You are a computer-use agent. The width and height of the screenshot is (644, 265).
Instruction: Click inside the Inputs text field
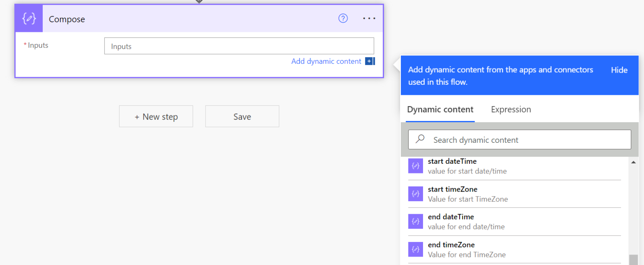tap(239, 45)
